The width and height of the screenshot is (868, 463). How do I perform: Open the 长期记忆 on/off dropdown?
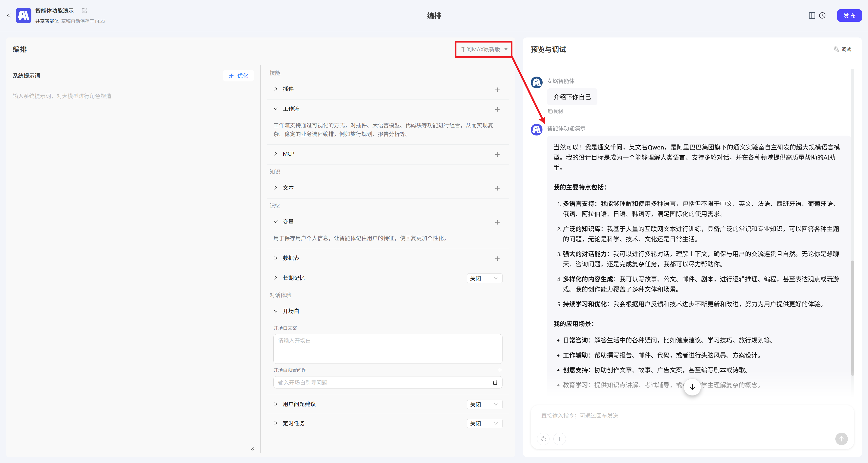click(484, 278)
